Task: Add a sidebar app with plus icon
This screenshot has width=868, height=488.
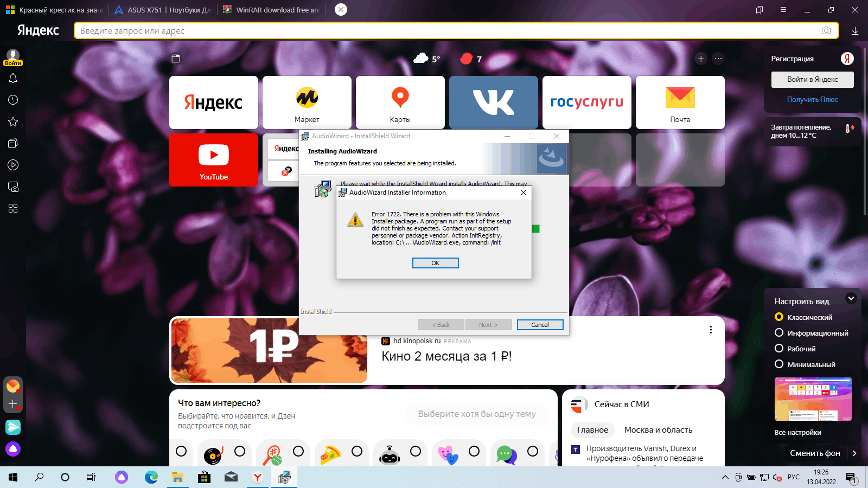Action: (x=13, y=404)
